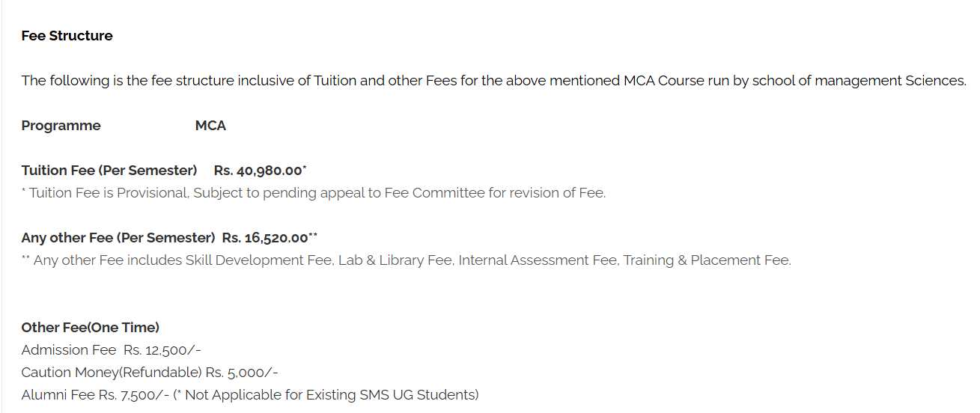980x413 pixels.
Task: Select the Programme label
Action: [61, 126]
